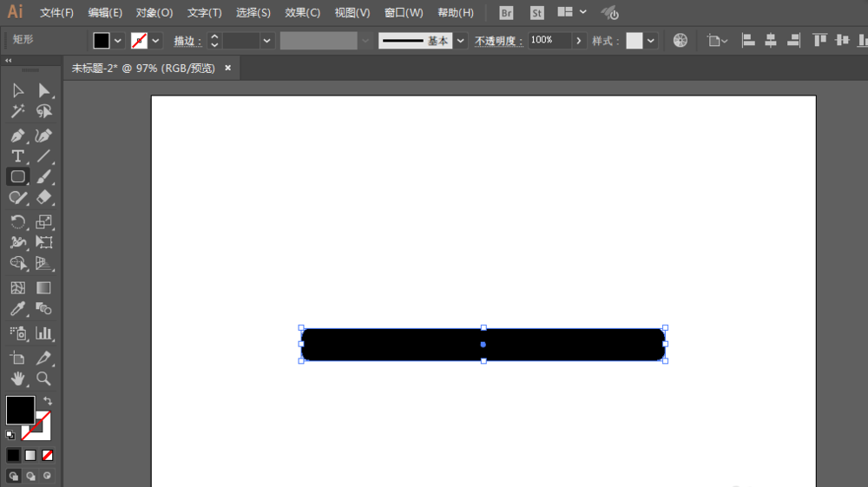Select the Blend tool
868x487 pixels.
click(43, 308)
